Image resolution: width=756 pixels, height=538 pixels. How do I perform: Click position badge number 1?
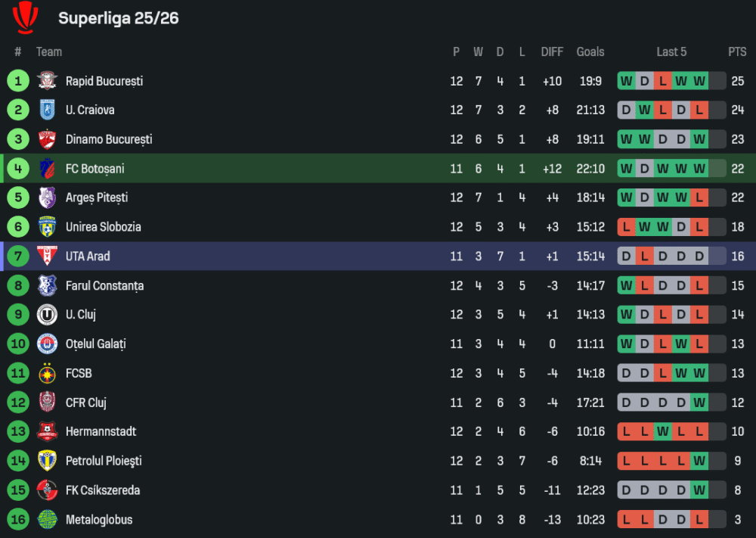point(17,81)
